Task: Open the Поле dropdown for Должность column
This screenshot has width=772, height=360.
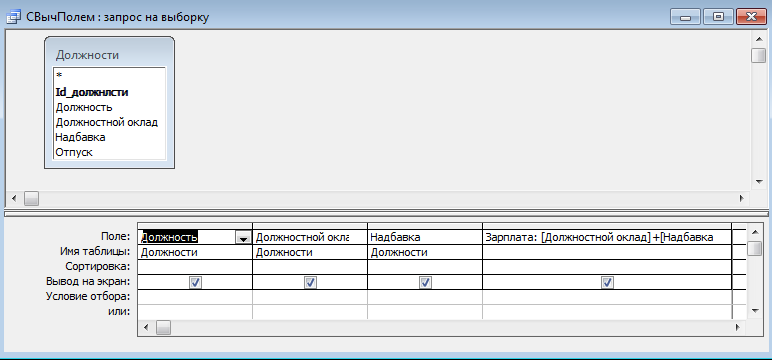Action: tap(243, 237)
